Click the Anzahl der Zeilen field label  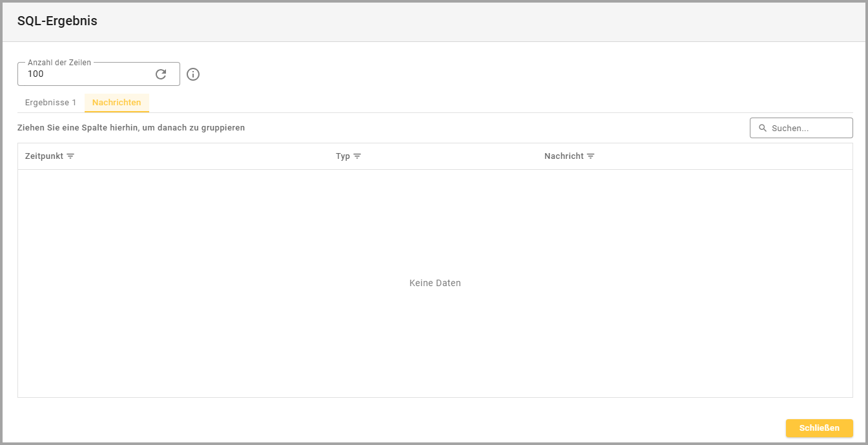[x=59, y=63]
